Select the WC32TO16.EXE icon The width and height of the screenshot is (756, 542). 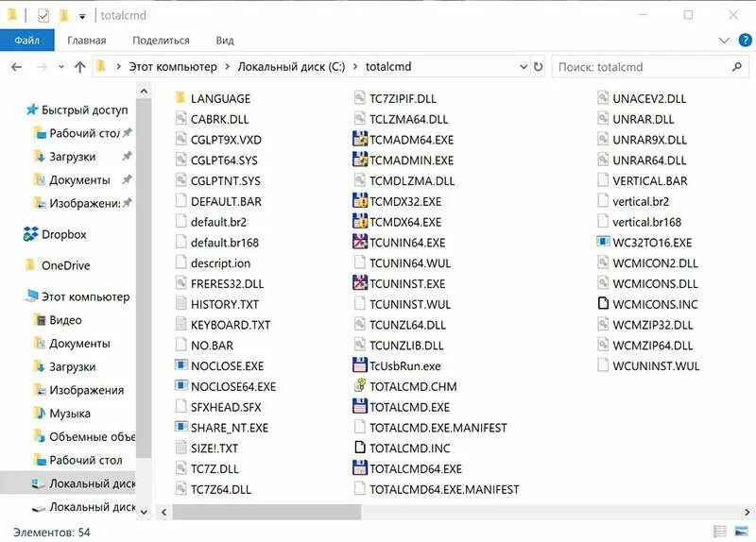point(603,242)
